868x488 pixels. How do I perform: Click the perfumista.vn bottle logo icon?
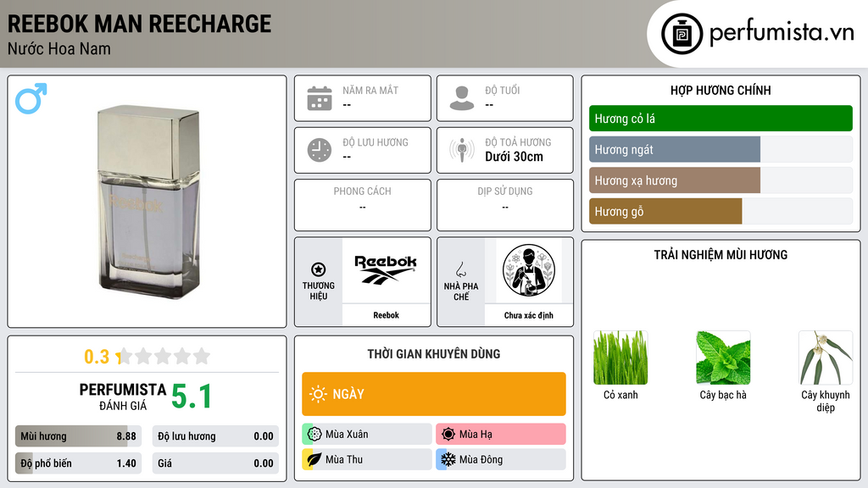click(682, 34)
